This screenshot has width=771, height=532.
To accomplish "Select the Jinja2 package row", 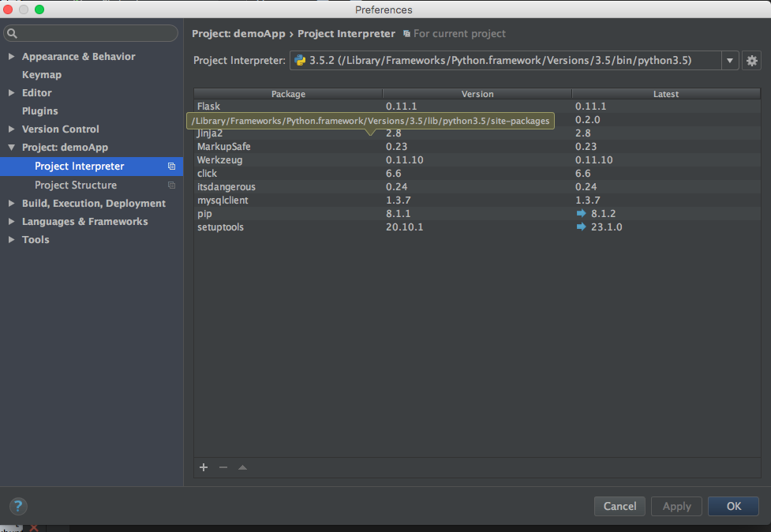I will tap(477, 133).
